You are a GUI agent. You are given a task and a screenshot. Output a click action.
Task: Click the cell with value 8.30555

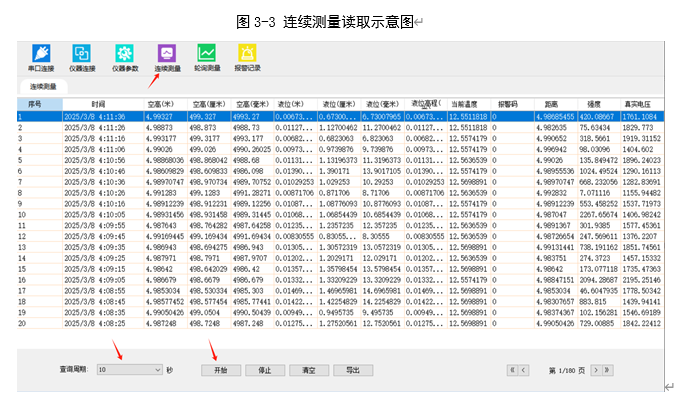pos(383,236)
